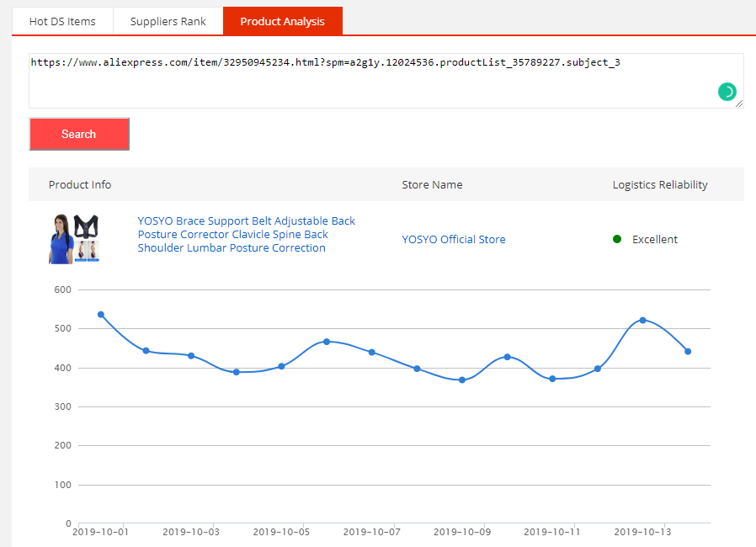Switch to the Suppliers Rank tab
Viewport: 756px width, 547px height.
click(168, 21)
